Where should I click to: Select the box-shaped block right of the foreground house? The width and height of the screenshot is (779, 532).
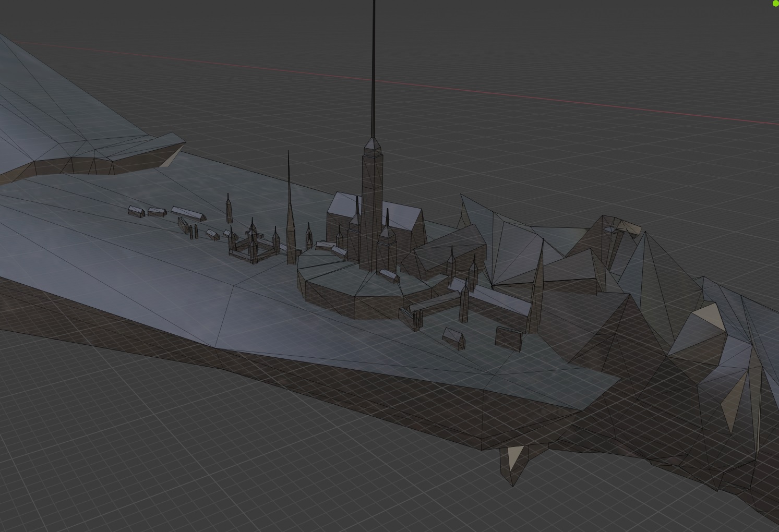click(508, 337)
